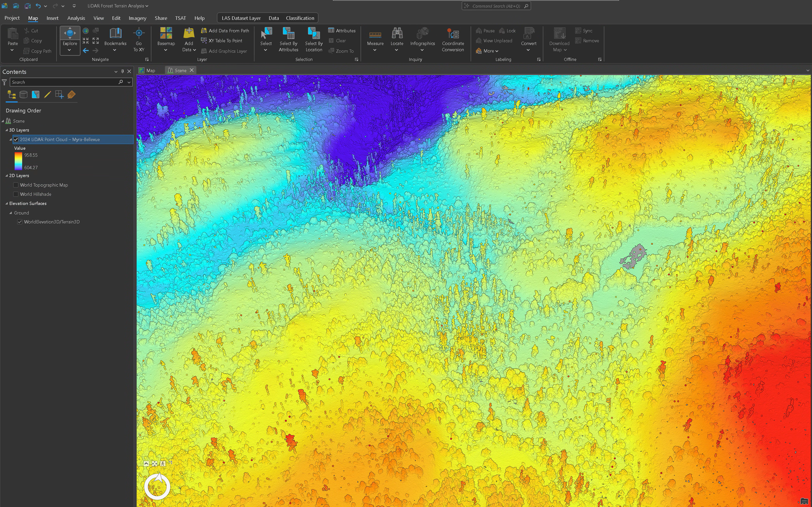This screenshot has height=507, width=812.
Task: Open the Coordinate Conversion tool
Action: point(453,40)
